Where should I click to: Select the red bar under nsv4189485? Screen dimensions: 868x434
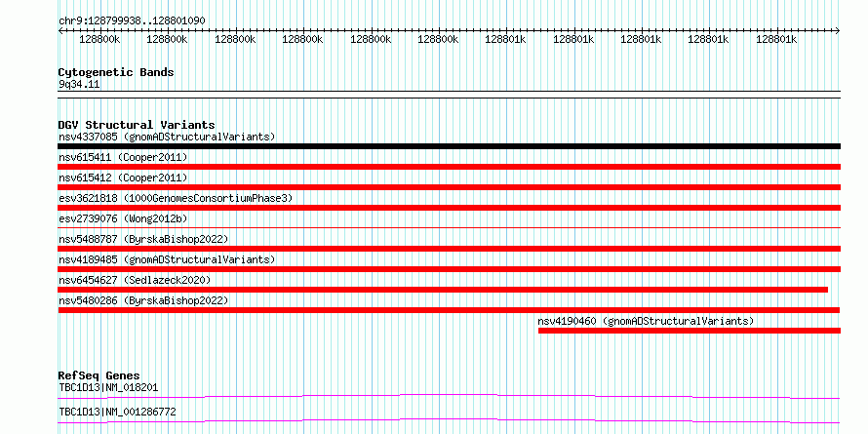tap(449, 269)
